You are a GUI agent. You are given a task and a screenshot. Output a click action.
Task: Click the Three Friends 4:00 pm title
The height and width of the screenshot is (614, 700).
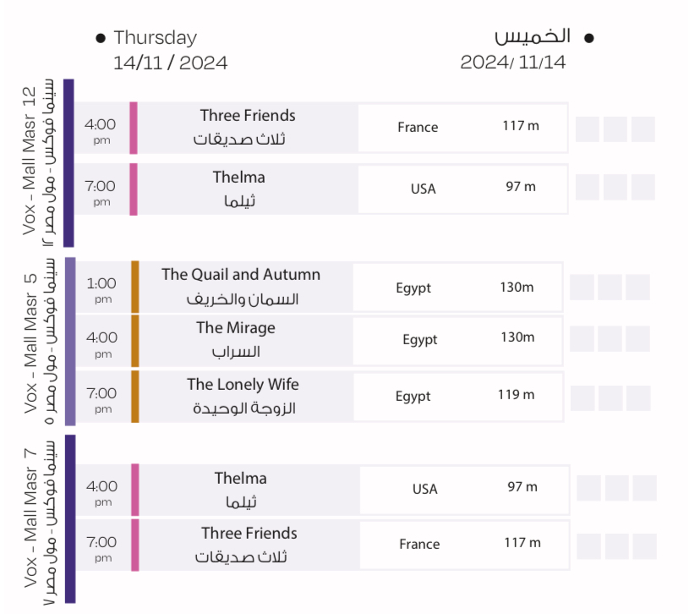(x=248, y=116)
